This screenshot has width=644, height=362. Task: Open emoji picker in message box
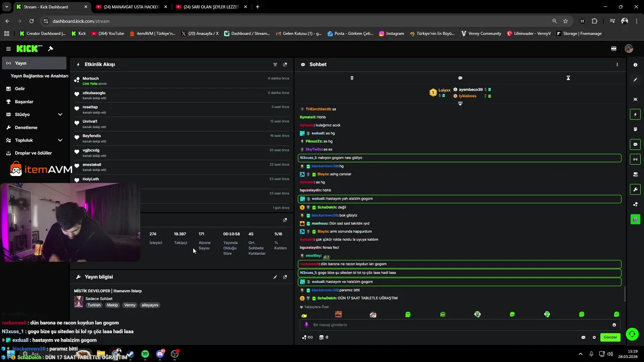614,325
